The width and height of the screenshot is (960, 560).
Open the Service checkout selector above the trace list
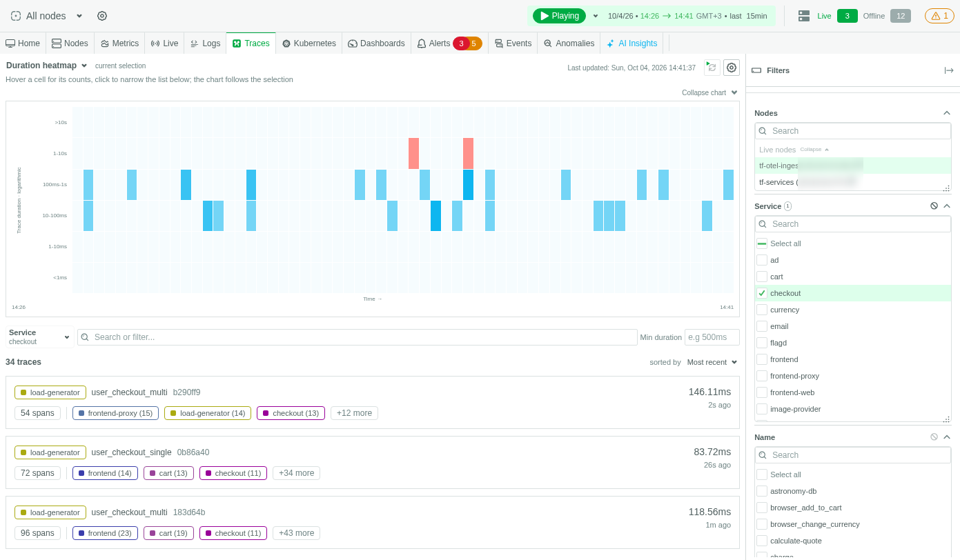[39, 337]
